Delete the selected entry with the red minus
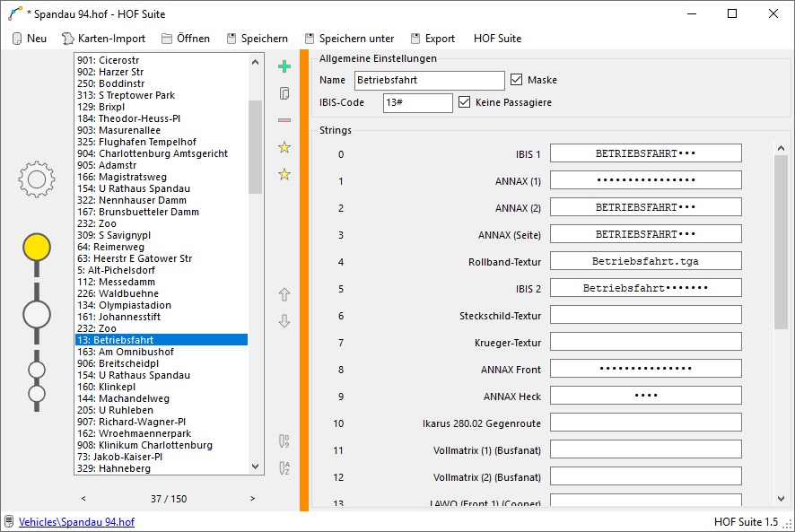This screenshot has height=532, width=795. 284,120
